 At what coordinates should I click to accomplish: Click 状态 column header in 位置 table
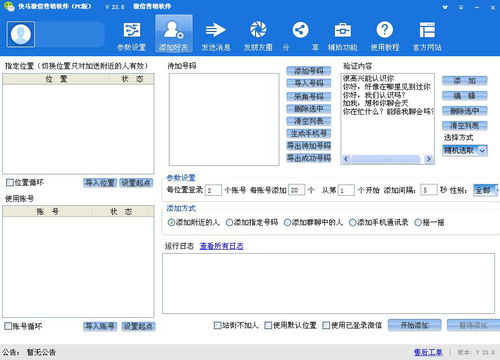point(132,79)
